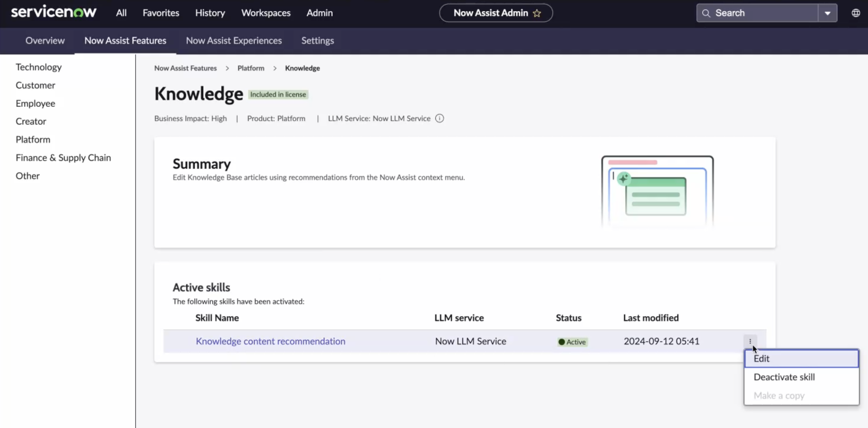Click the Active status badge
This screenshot has height=428, width=868.
pyautogui.click(x=572, y=342)
